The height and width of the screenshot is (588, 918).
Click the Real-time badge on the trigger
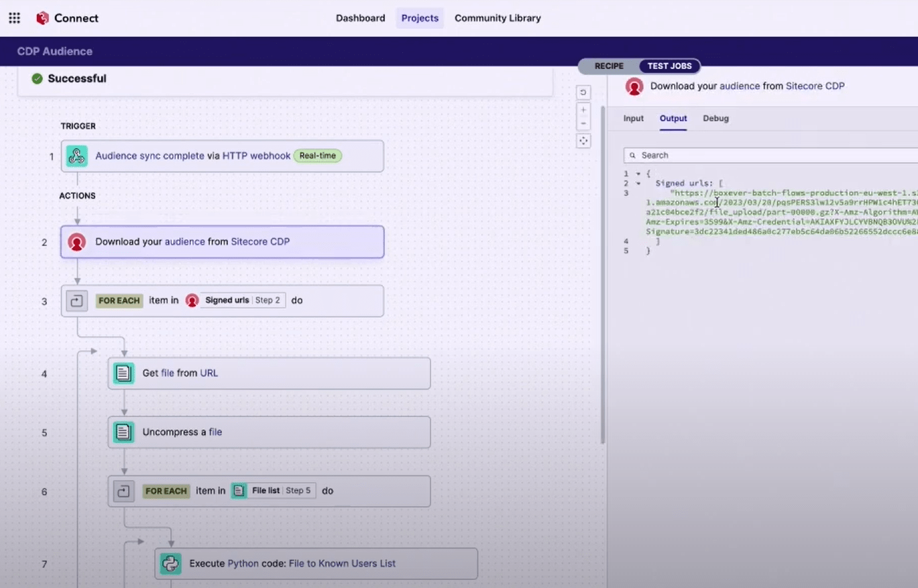point(318,156)
